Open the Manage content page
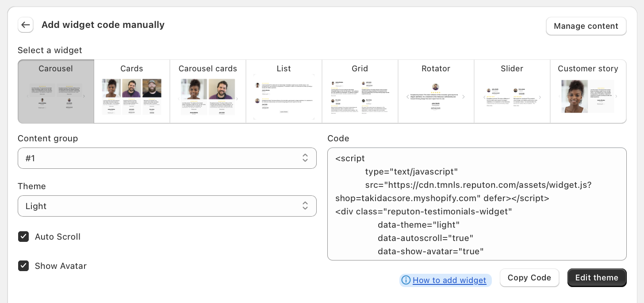644x303 pixels. [586, 26]
